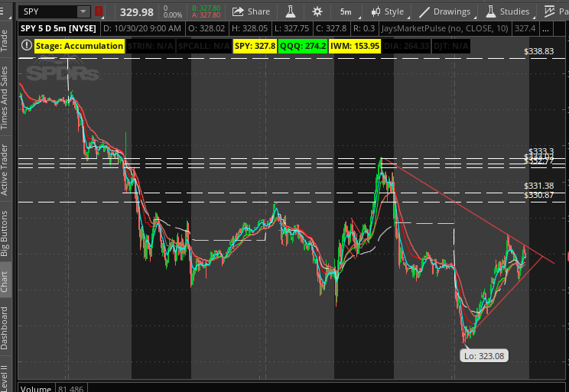Click the Lo: 323.08 low bubble

pos(484,356)
